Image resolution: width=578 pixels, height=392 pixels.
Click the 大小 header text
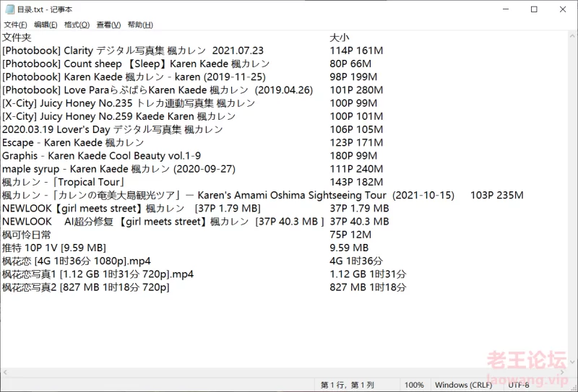(339, 38)
